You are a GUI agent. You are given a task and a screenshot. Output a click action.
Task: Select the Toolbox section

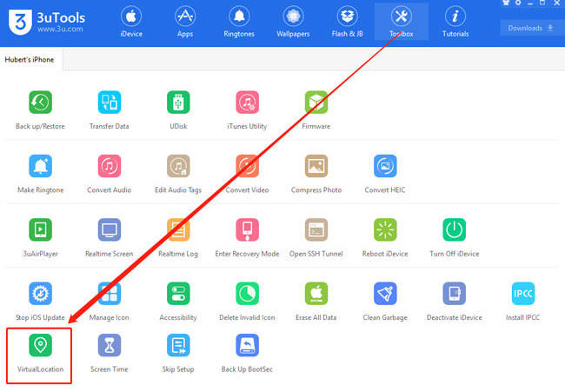[401, 22]
